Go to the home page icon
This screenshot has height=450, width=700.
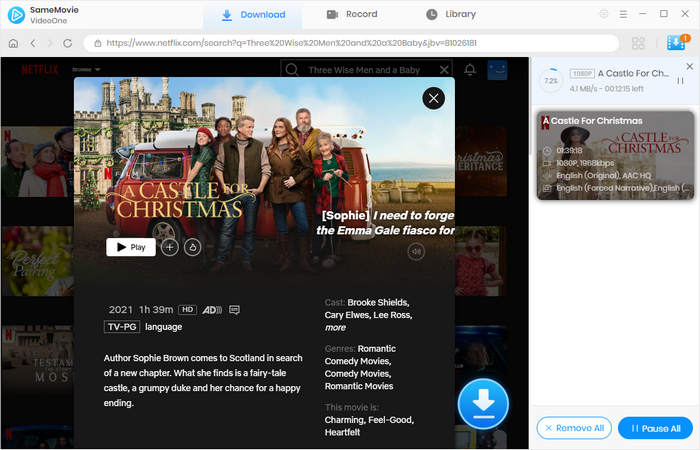coord(13,43)
